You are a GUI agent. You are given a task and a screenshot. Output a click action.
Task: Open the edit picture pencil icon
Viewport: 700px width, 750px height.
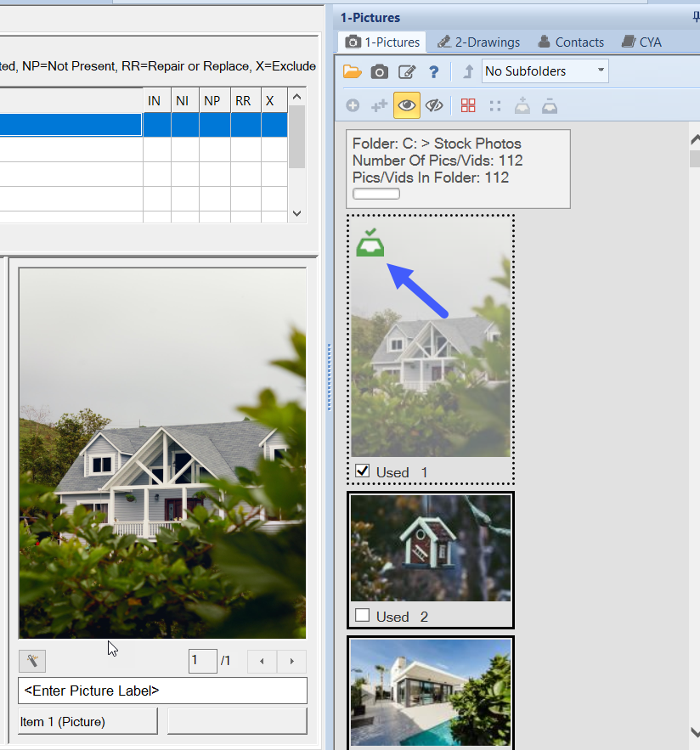407,72
